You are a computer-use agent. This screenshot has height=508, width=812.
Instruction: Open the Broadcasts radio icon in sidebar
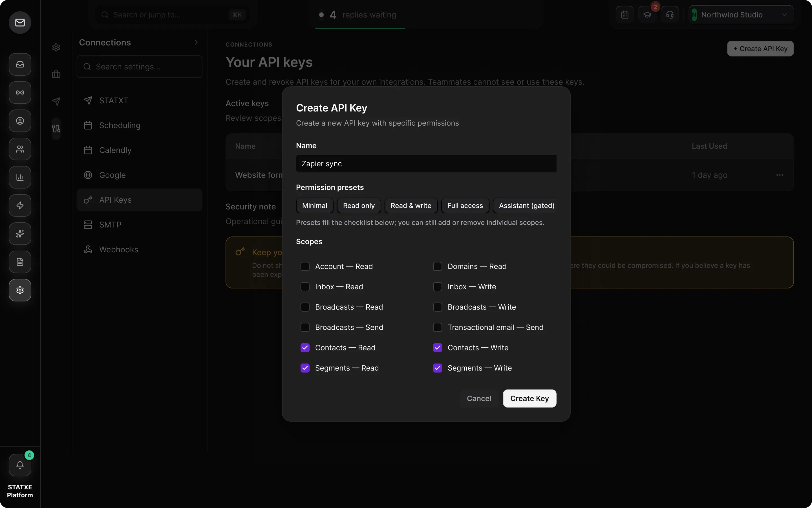[x=20, y=92]
